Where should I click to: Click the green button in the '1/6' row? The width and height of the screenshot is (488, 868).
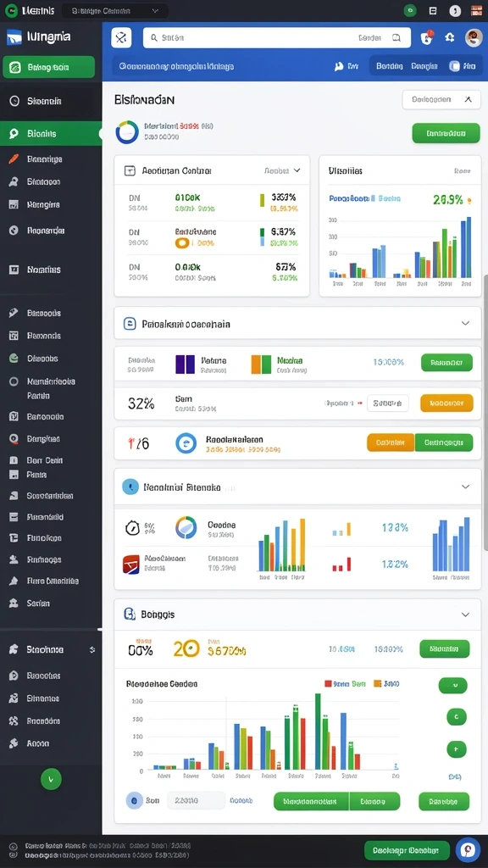point(444,442)
